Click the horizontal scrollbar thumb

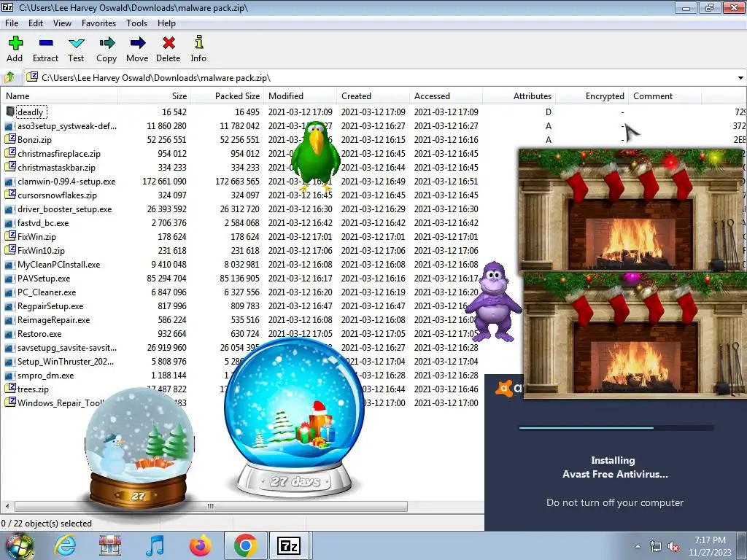pos(211,506)
